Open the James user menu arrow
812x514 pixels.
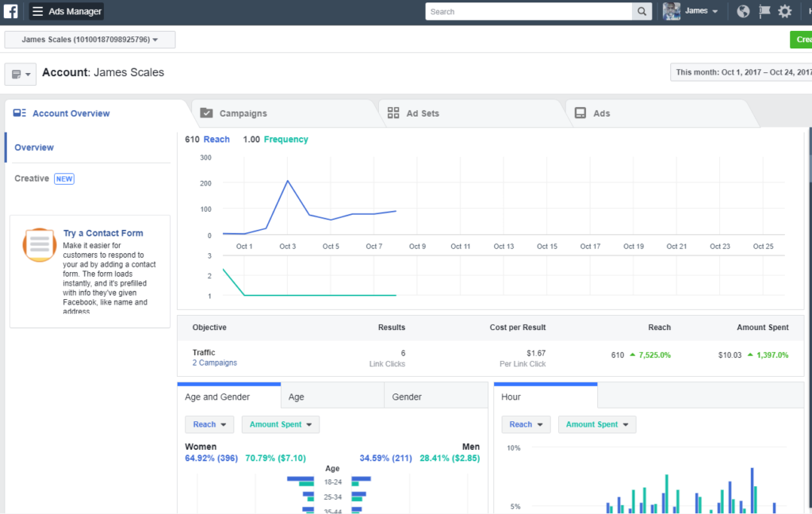pyautogui.click(x=715, y=11)
